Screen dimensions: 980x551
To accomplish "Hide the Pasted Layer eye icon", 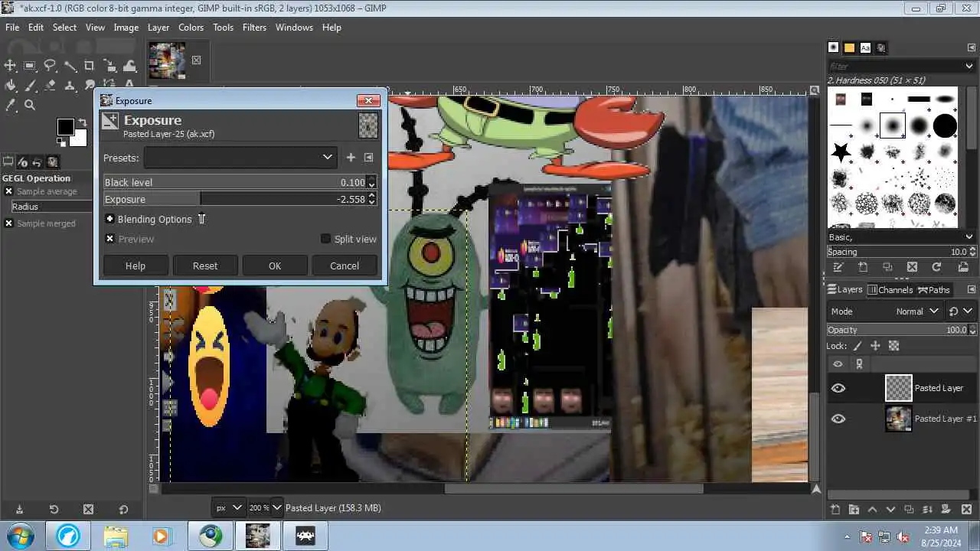I will pyautogui.click(x=838, y=388).
